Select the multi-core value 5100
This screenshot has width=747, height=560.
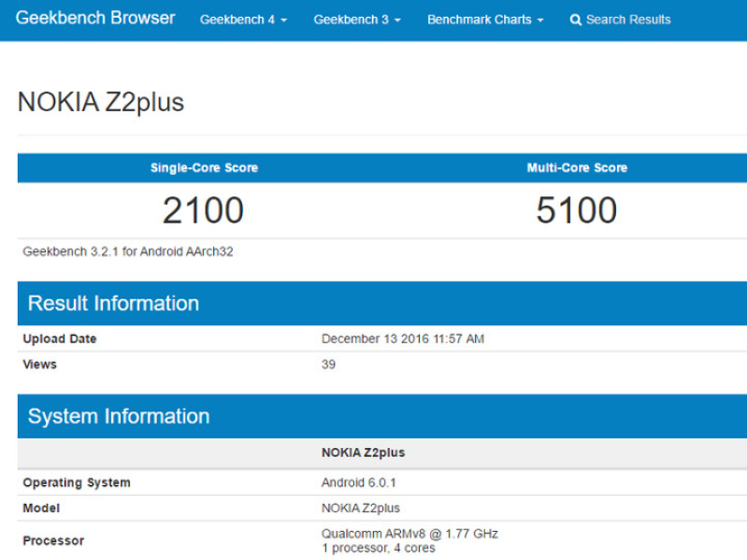(x=577, y=210)
